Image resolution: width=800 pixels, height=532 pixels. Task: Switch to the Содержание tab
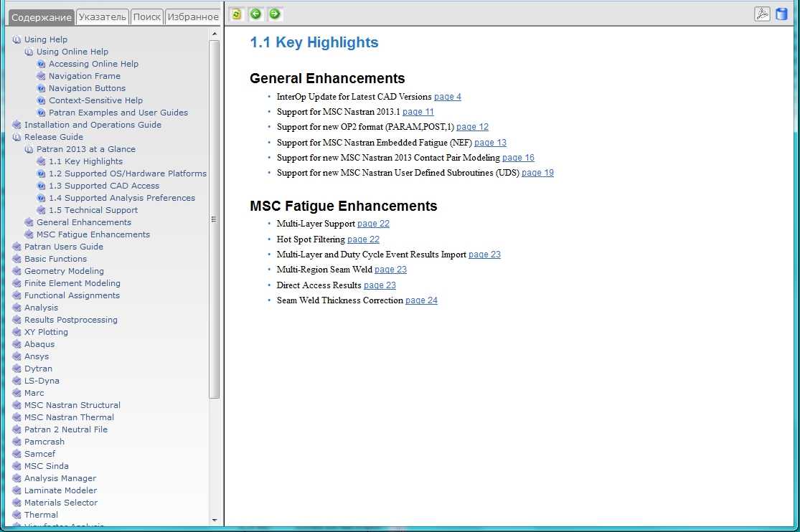coord(42,16)
